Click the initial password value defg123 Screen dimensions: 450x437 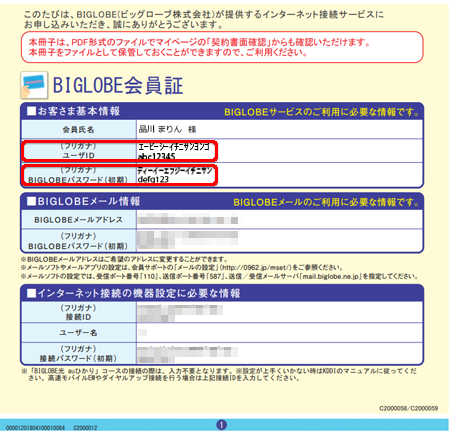pyautogui.click(x=153, y=179)
